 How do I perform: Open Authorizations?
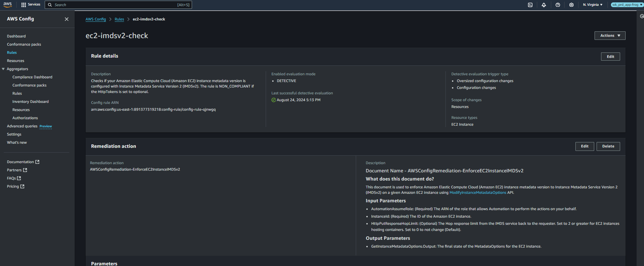point(25,118)
